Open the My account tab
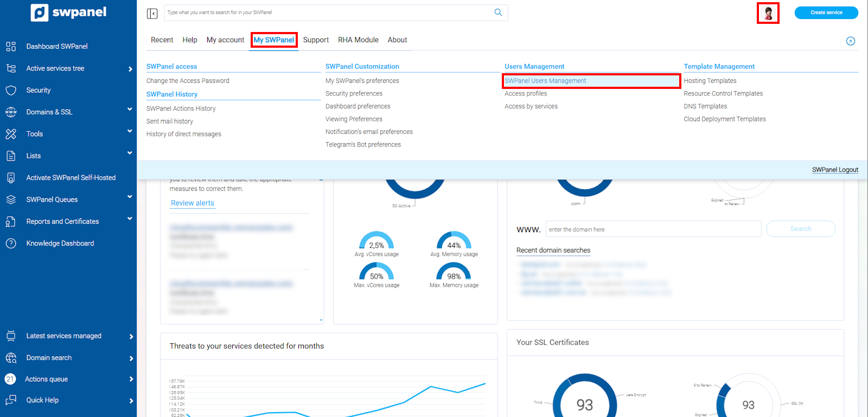The image size is (868, 417). point(225,40)
